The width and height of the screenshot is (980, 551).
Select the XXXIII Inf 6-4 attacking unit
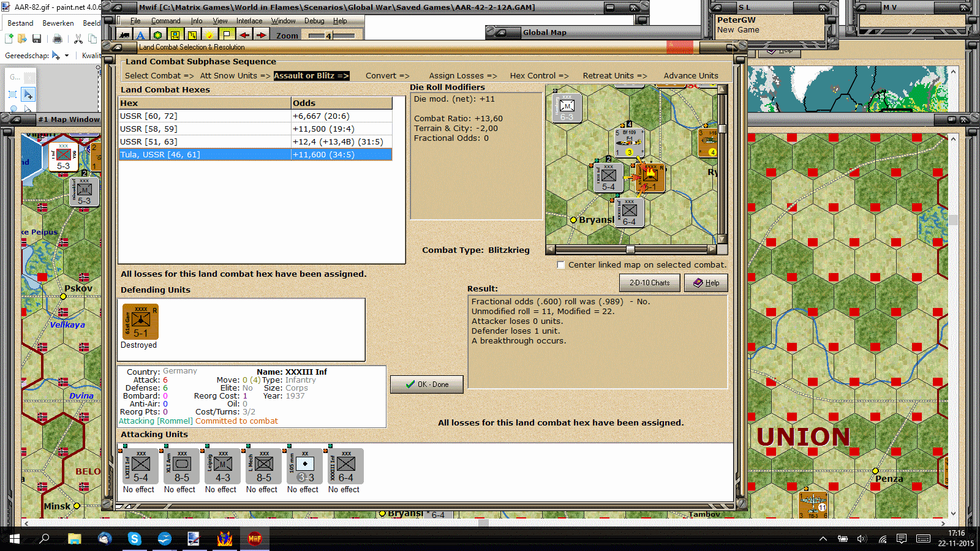(346, 467)
